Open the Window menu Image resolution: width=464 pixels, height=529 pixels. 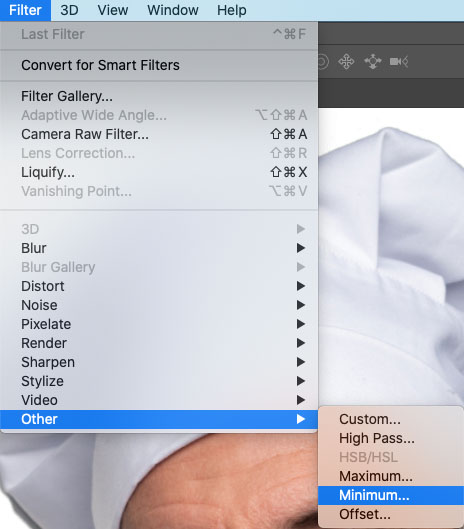pos(173,10)
